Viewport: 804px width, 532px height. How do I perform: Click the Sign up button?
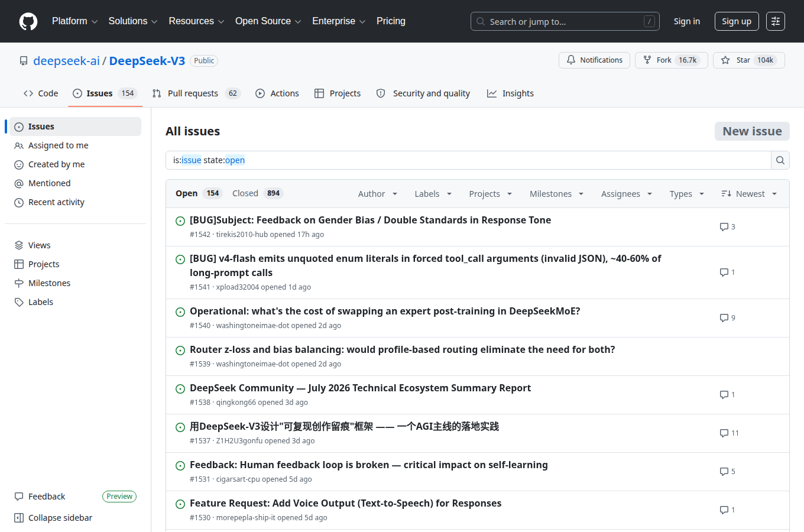[x=737, y=21]
